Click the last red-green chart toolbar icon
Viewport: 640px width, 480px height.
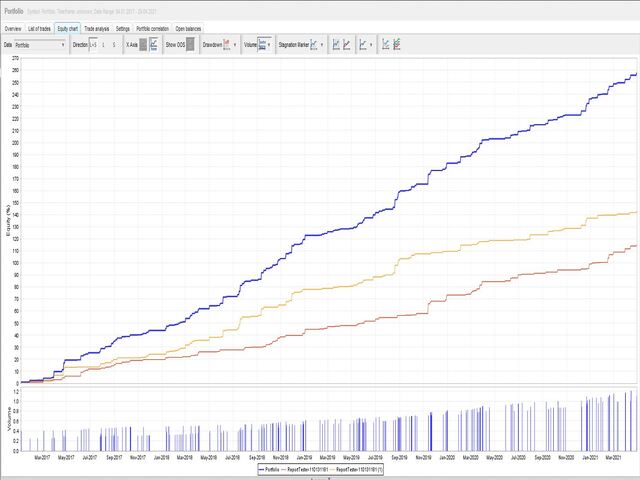397,44
